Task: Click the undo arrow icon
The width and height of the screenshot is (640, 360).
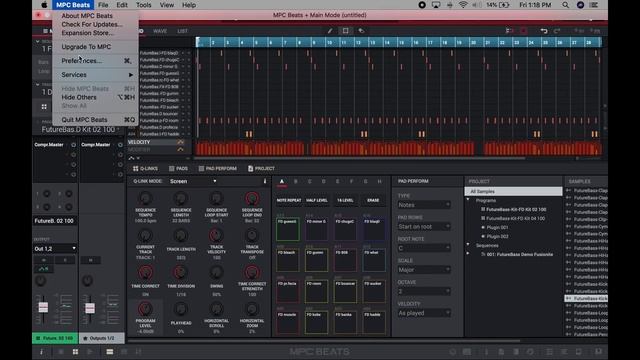Action: pyautogui.click(x=544, y=31)
